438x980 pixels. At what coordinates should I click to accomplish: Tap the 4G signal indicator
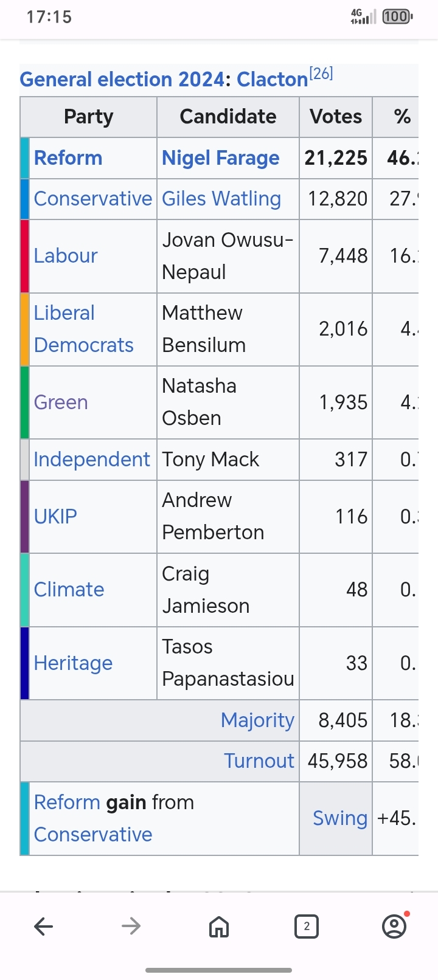click(x=363, y=16)
